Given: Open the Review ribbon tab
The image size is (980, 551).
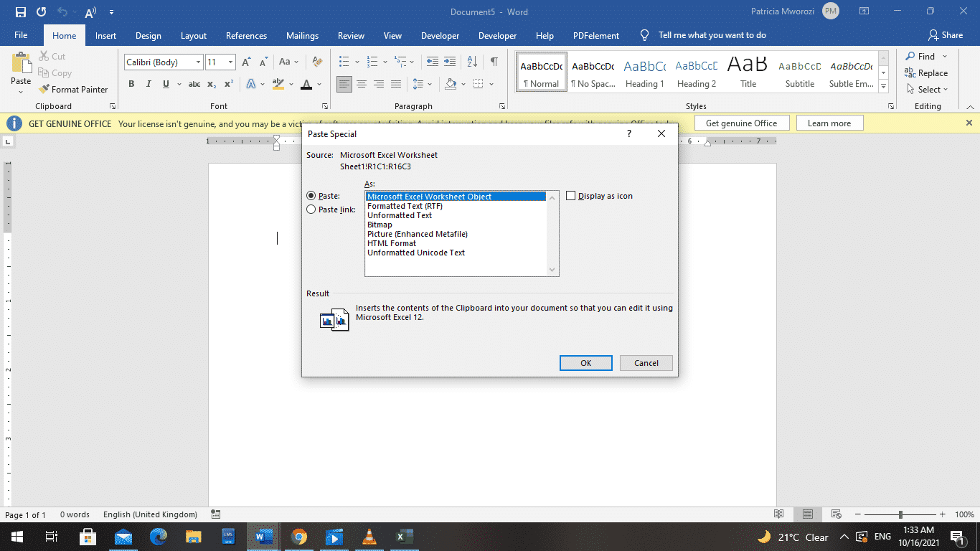Looking at the screenshot, I should tap(351, 35).
